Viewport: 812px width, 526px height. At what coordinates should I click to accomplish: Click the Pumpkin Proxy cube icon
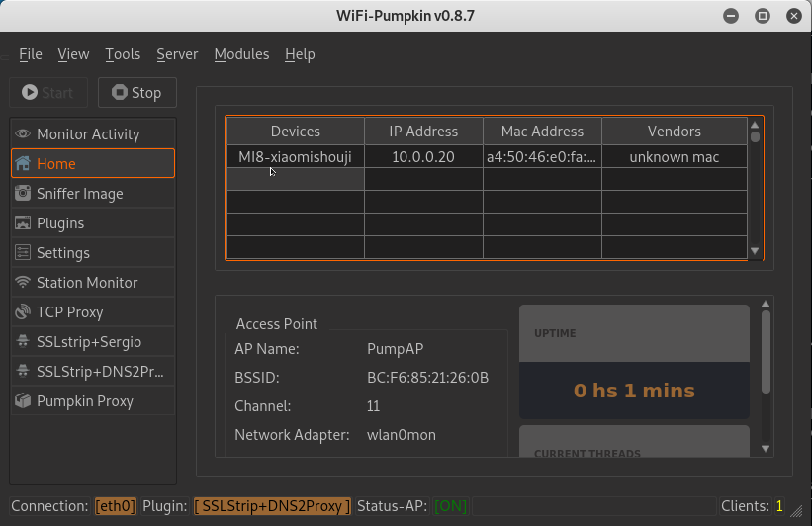23,401
